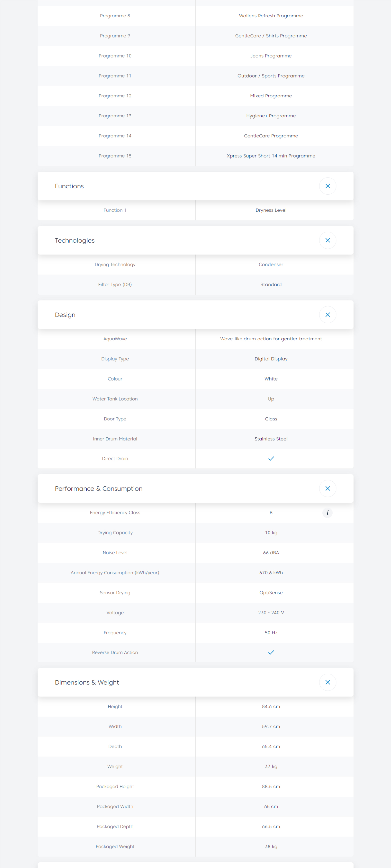The width and height of the screenshot is (391, 868).
Task: Click the Programme 15 row label
Action: [115, 156]
